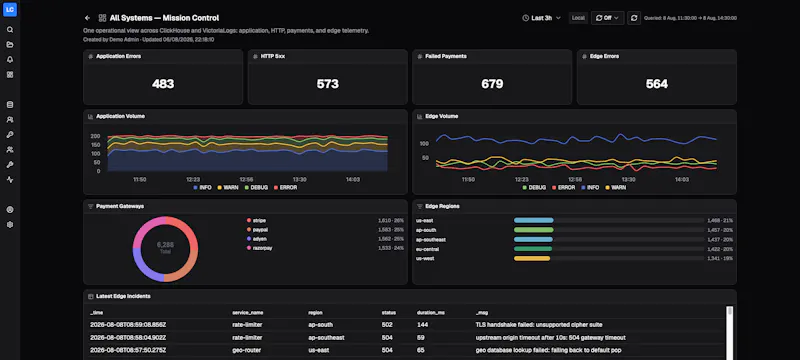Open dashboards grid icon in the sidebar
The image size is (800, 360).
point(10,74)
